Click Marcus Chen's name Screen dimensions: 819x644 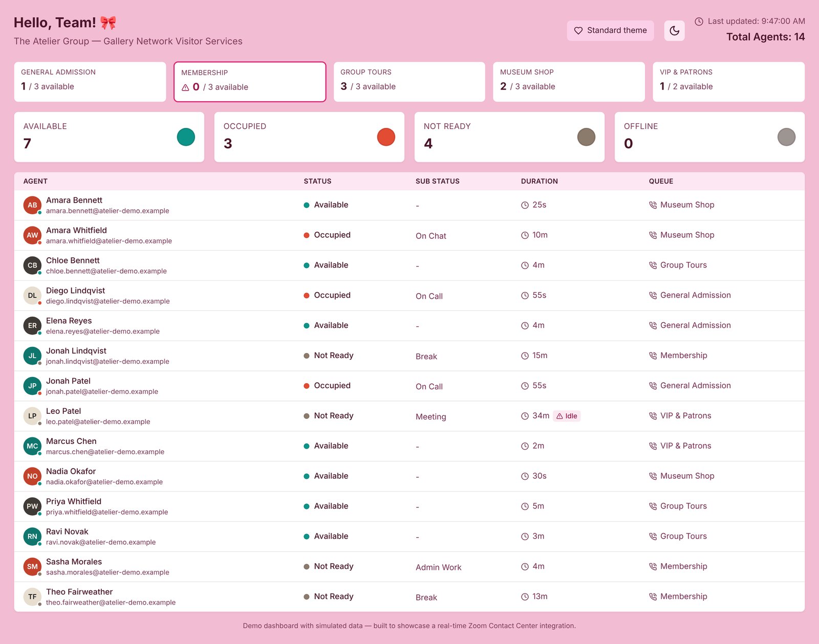71,441
